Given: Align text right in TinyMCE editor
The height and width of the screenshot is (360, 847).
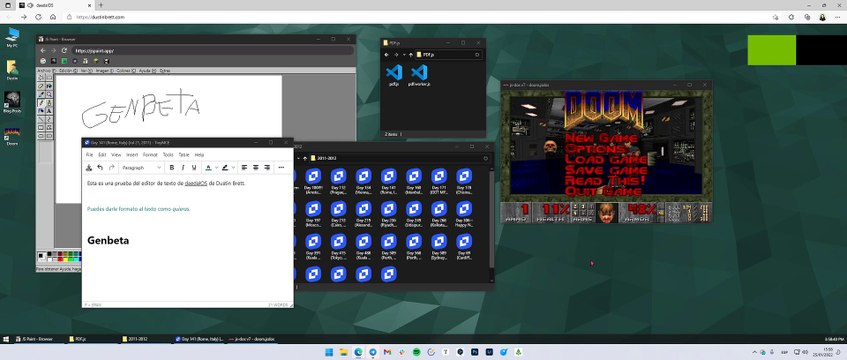Looking at the screenshot, I should [x=267, y=168].
